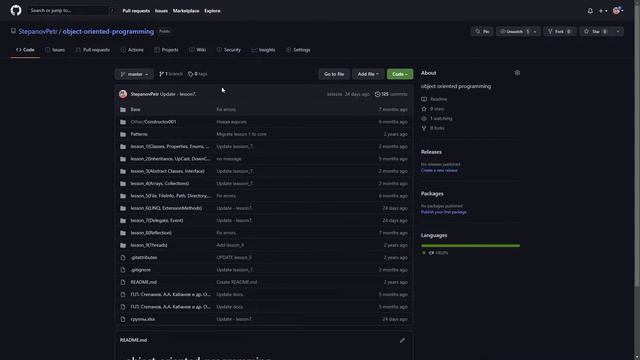The image size is (640, 360).
Task: Open README.md in the file list
Action: pyautogui.click(x=144, y=282)
